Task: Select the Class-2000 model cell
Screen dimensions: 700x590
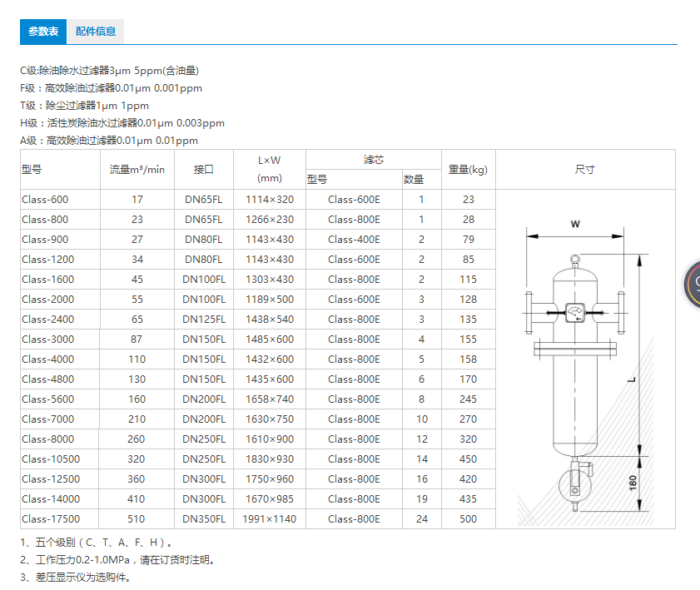Action: point(60,300)
